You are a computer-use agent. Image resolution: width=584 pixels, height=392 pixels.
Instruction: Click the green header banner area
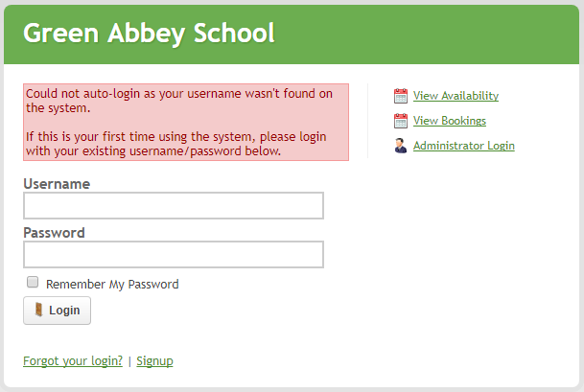click(432, 34)
